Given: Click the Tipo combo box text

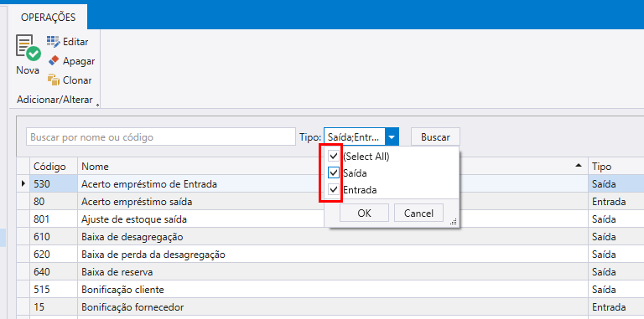Looking at the screenshot, I should click(355, 137).
